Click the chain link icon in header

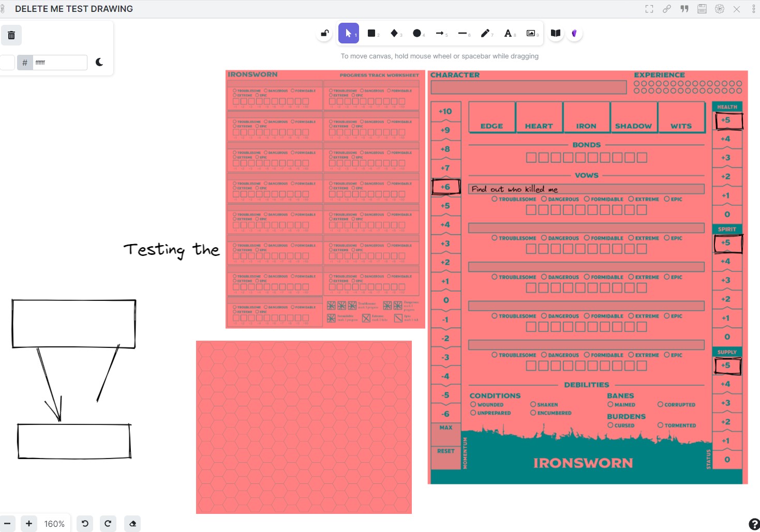pos(667,9)
